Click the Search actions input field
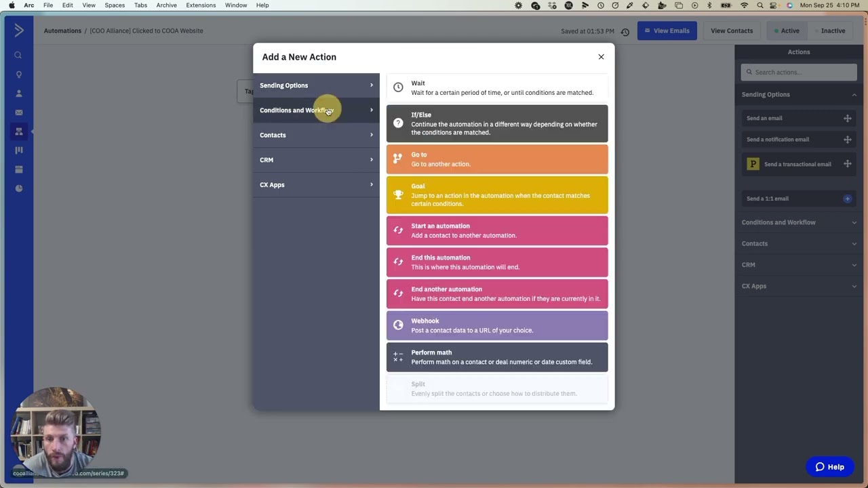The height and width of the screenshot is (488, 868). (799, 72)
